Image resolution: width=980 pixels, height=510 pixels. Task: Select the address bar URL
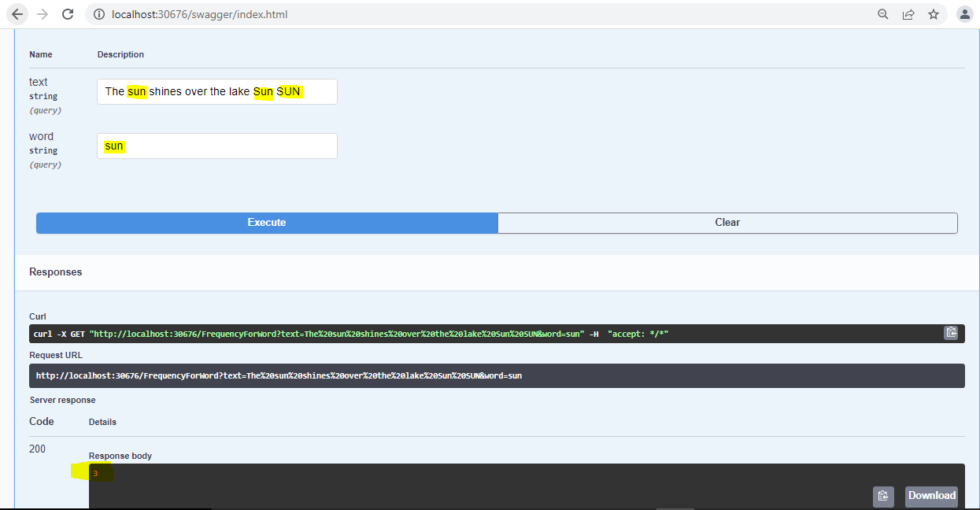coord(200,14)
